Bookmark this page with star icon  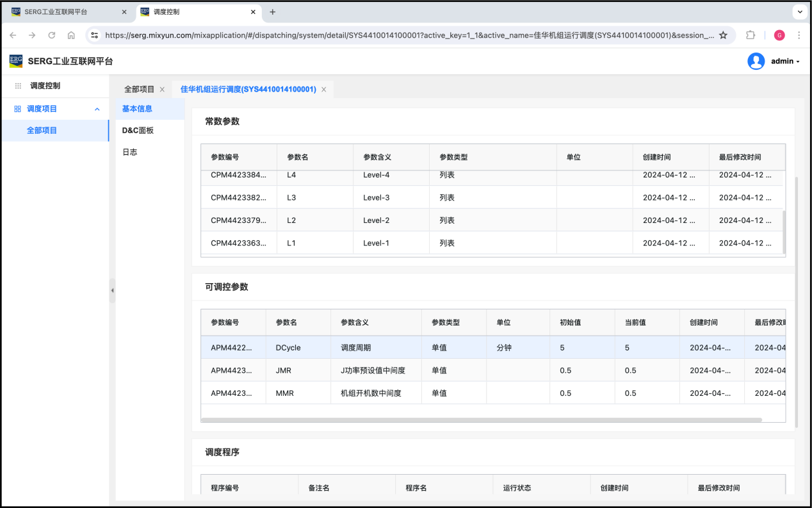pos(723,35)
